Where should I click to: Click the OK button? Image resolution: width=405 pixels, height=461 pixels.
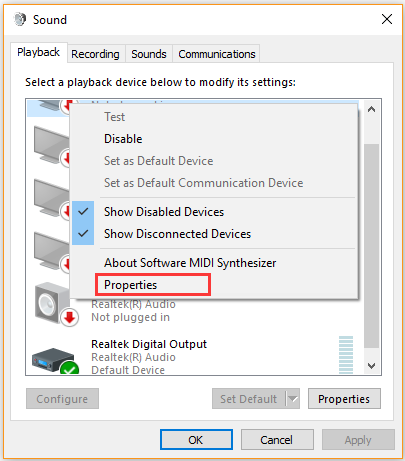pyautogui.click(x=196, y=440)
